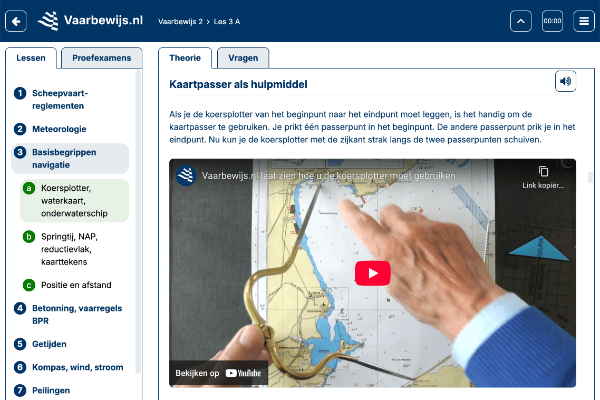Click number 4 circle icon beside Betonning
600x400 pixels.
pyautogui.click(x=20, y=308)
